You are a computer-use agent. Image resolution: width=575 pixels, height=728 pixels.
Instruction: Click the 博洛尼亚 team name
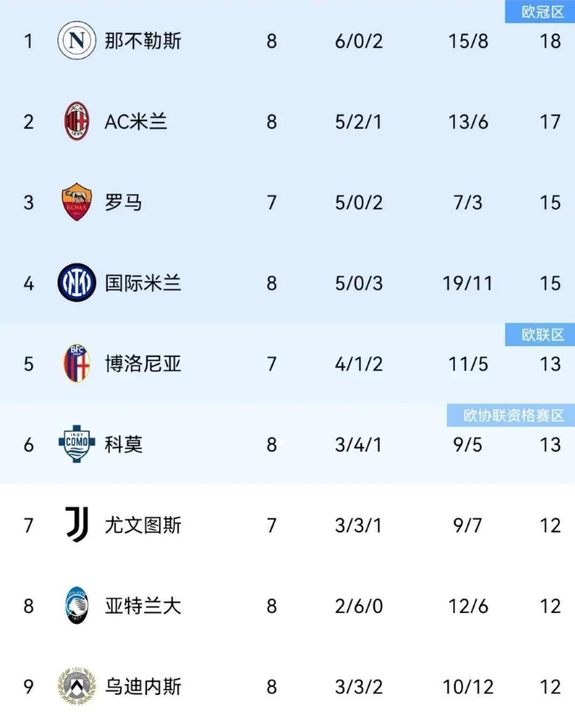143,364
